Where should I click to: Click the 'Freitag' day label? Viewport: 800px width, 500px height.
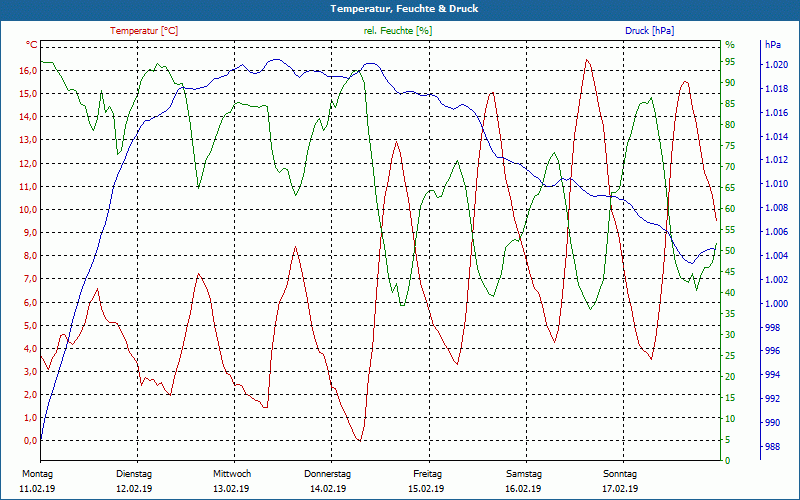[x=428, y=474]
